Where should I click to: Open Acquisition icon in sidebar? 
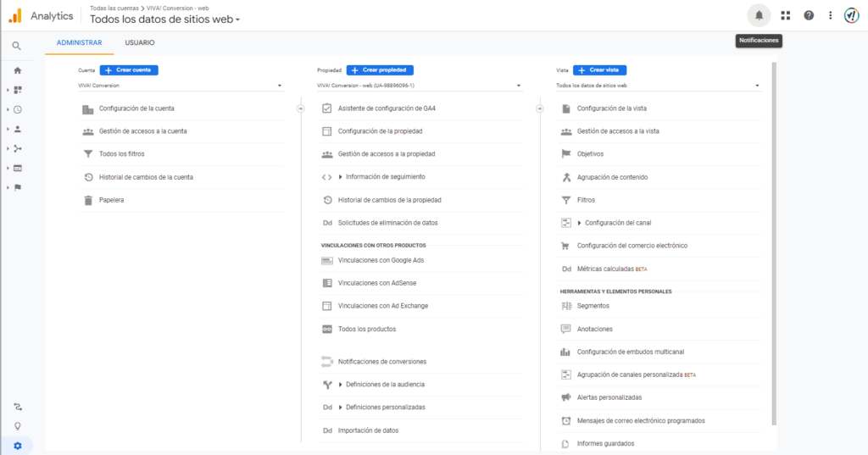18,148
